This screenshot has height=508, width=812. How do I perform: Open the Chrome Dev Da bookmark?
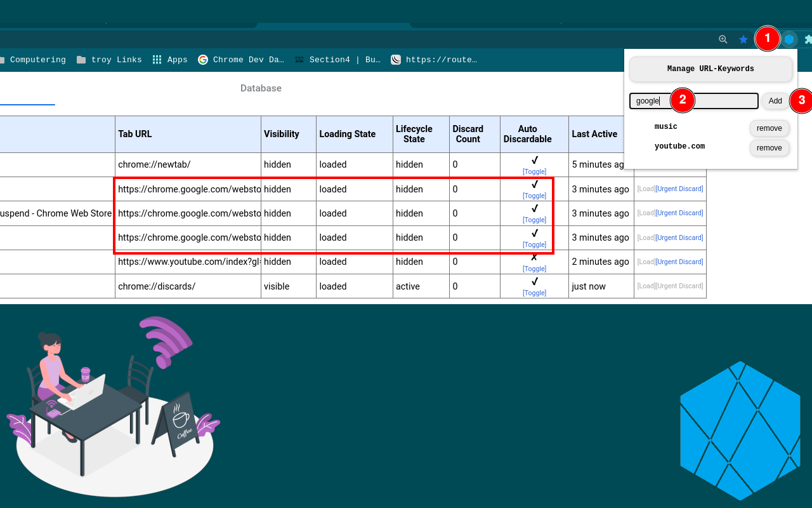click(x=242, y=59)
